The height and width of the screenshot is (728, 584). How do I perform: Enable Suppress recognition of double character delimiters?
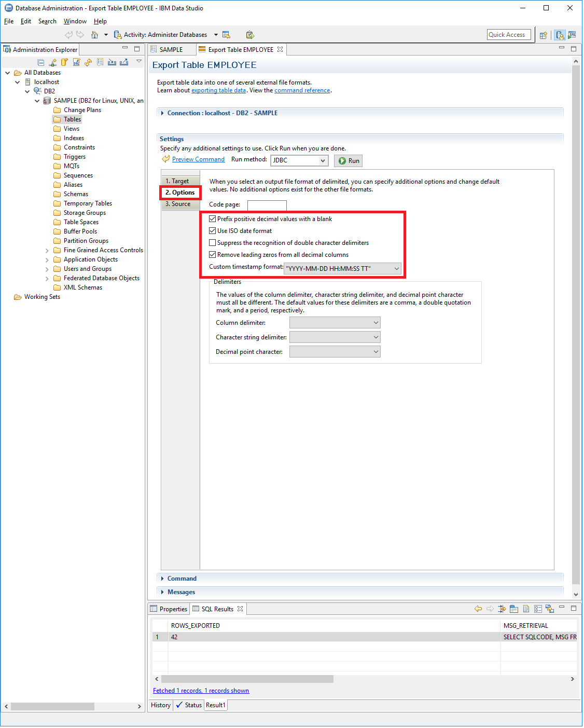pyautogui.click(x=213, y=243)
